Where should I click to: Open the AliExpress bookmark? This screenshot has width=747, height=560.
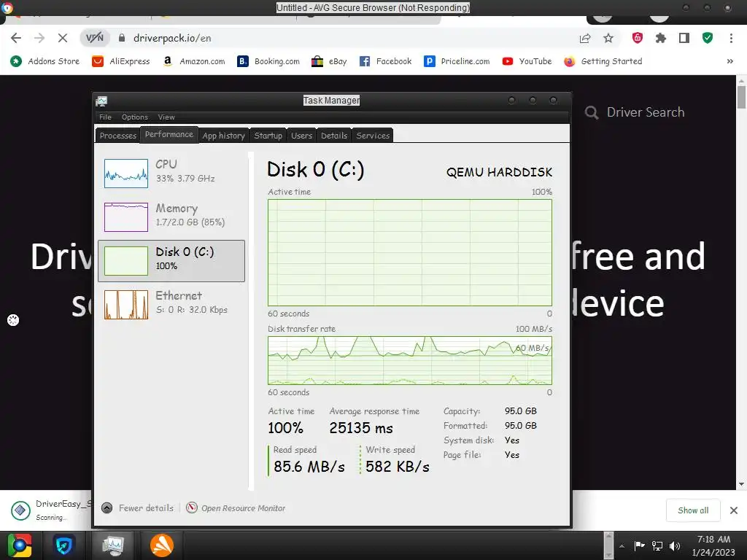pos(121,61)
